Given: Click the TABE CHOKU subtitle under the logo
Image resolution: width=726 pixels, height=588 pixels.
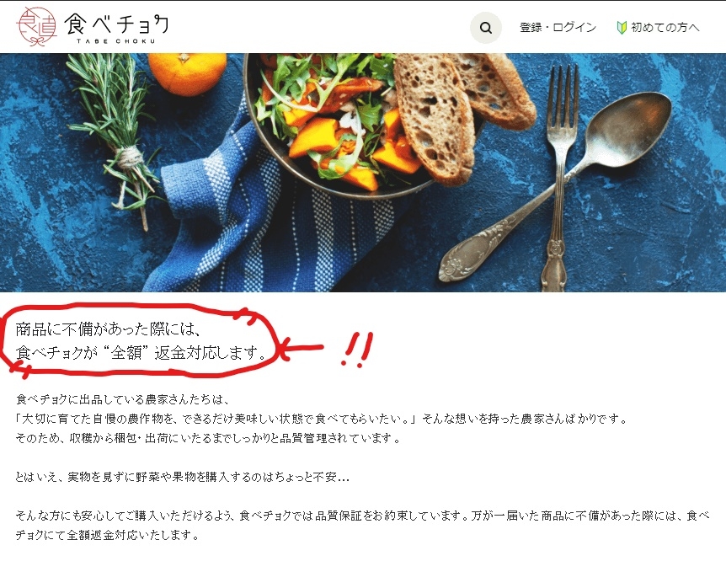Looking at the screenshot, I should [x=115, y=41].
